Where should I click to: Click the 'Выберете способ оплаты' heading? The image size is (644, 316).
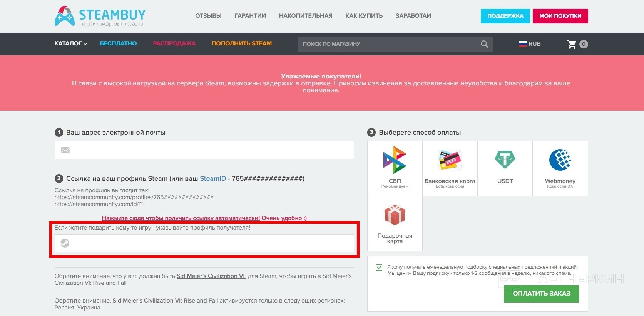[x=420, y=133]
